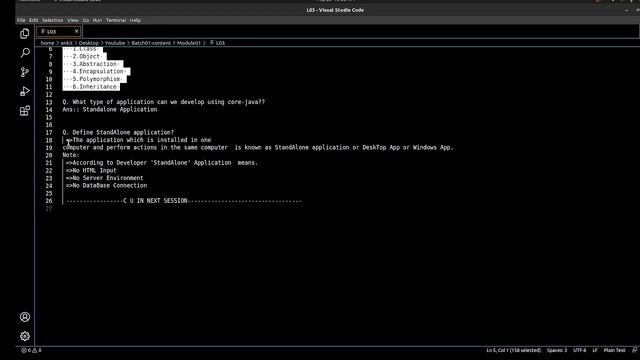Screen dimensions: 640x360
Task: Click the 'C U IN NEXT SESSION' line
Action: click(184, 201)
